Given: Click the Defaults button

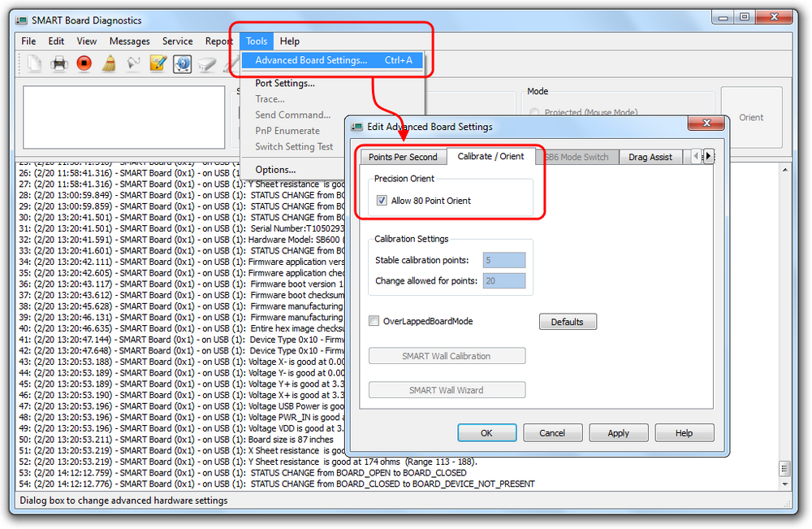Looking at the screenshot, I should pyautogui.click(x=568, y=322).
